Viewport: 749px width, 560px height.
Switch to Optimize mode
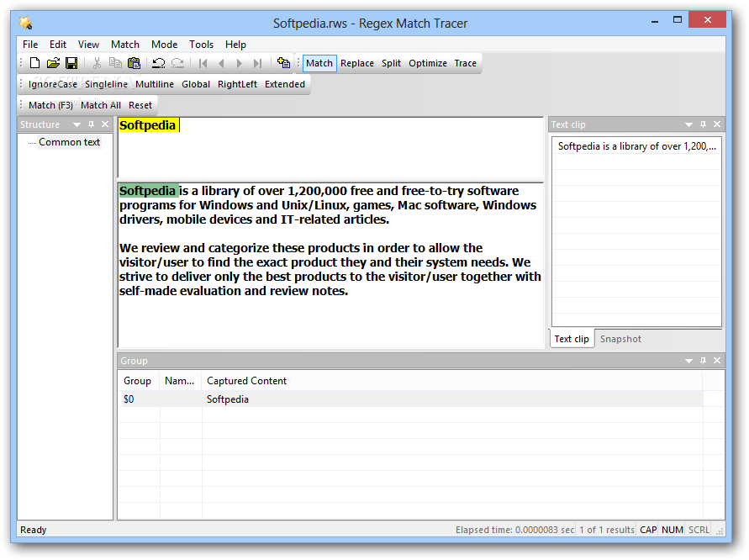428,63
